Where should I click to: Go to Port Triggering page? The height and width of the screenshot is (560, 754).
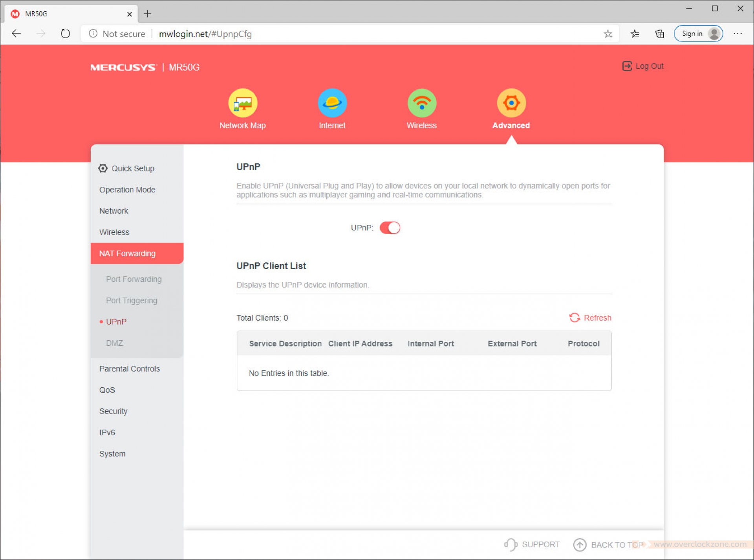click(x=131, y=300)
